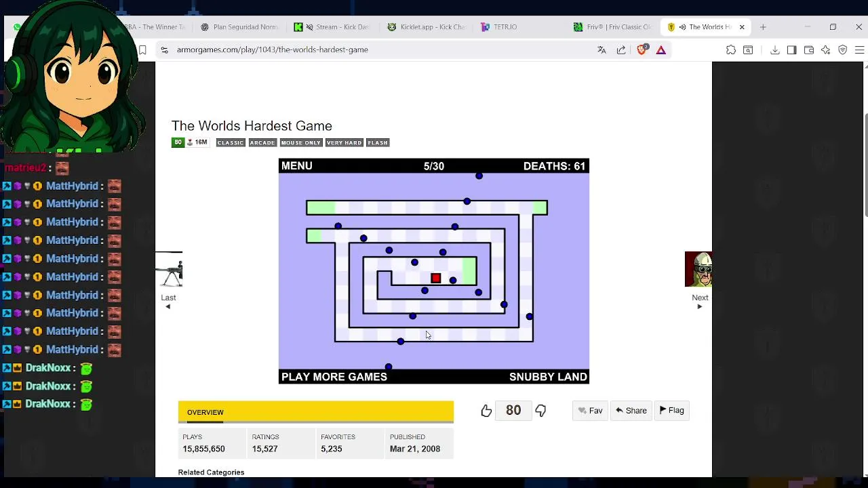This screenshot has height=488, width=868.
Task: Click the green 80 rating badge
Action: (x=178, y=142)
